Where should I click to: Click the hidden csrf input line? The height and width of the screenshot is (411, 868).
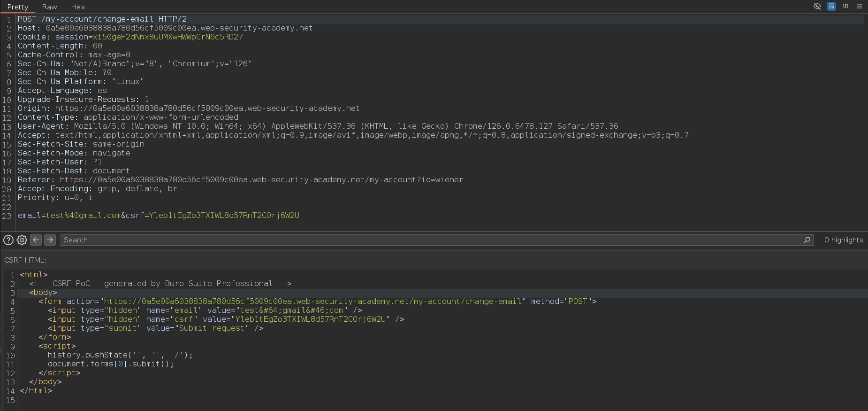click(226, 319)
